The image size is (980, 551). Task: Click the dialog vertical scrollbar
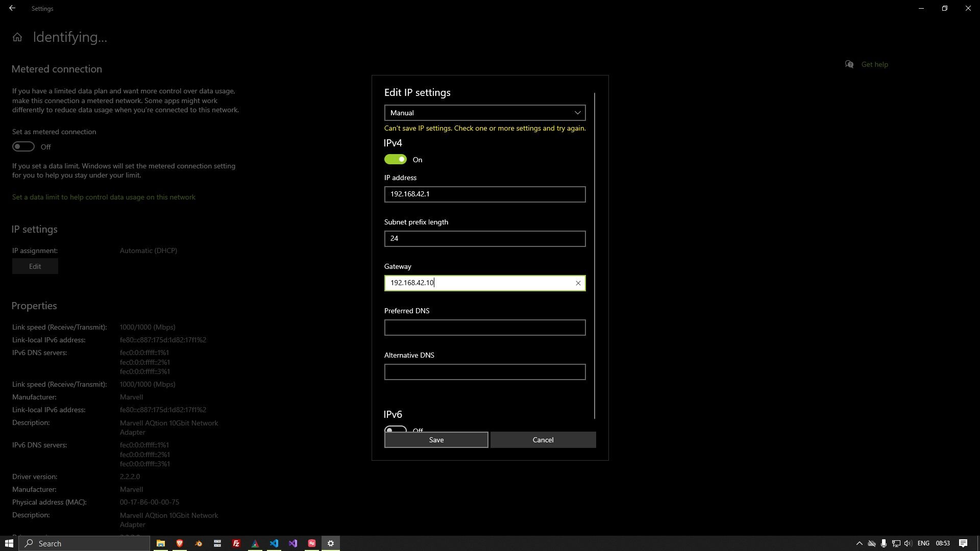tap(595, 255)
